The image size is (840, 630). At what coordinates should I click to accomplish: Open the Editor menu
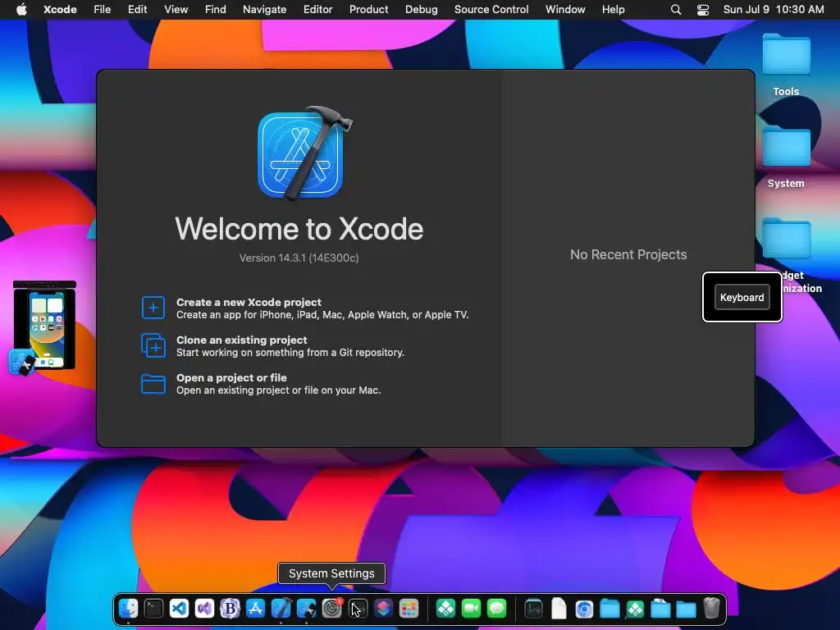[x=317, y=9]
